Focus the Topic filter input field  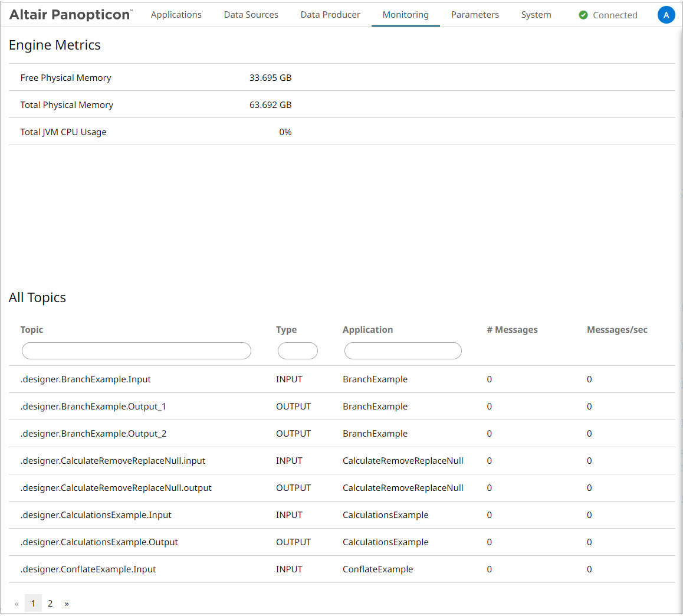136,351
